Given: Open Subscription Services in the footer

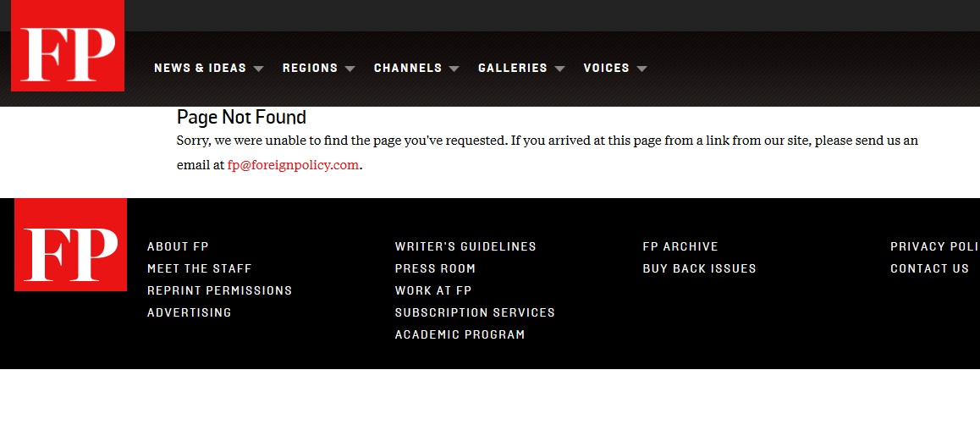Looking at the screenshot, I should [x=475, y=312].
